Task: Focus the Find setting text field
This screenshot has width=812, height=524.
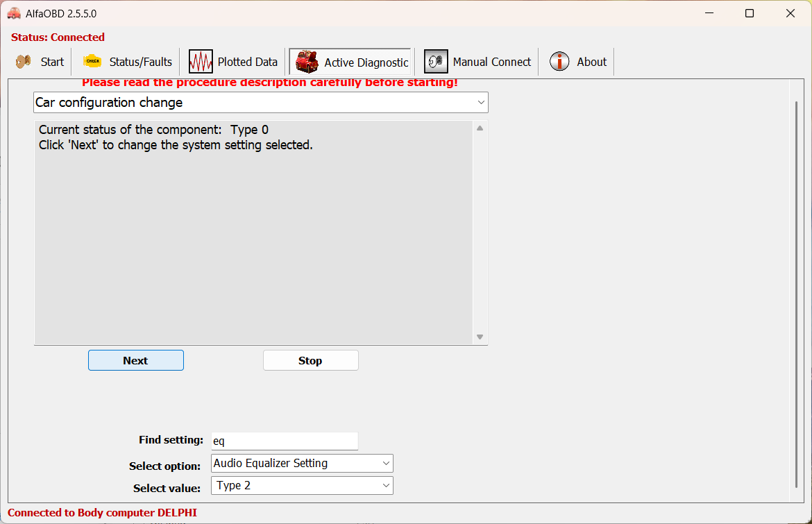Action: 285,441
